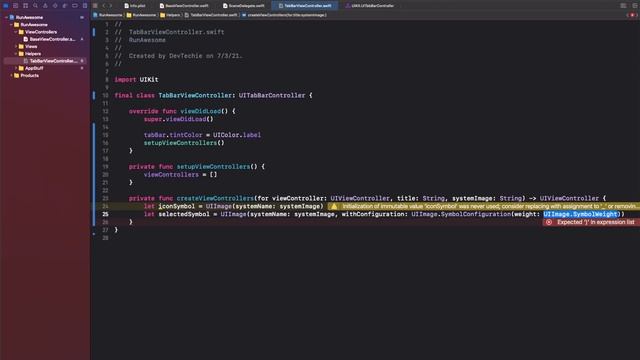The image size is (640, 360).
Task: Click 'import UIKit' line
Action: click(136, 80)
